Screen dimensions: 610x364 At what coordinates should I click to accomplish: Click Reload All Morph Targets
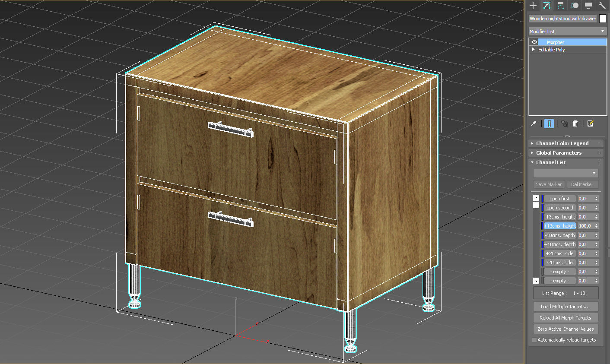[x=566, y=318]
